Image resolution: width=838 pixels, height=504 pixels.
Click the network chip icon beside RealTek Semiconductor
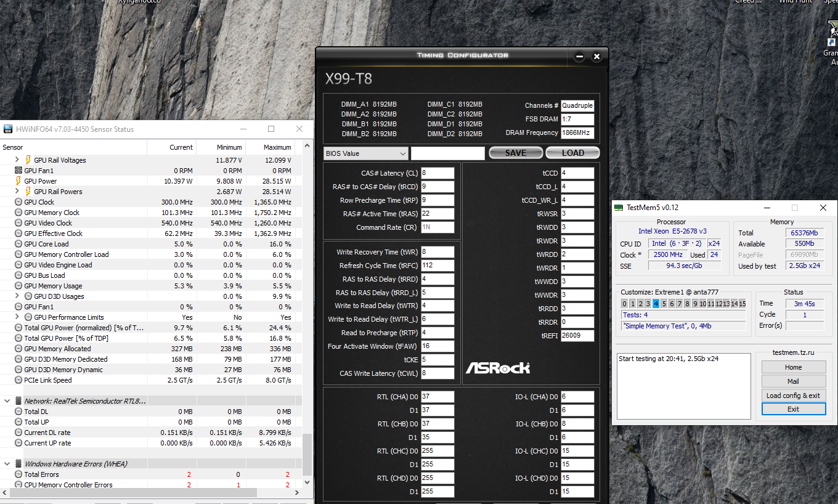click(18, 401)
